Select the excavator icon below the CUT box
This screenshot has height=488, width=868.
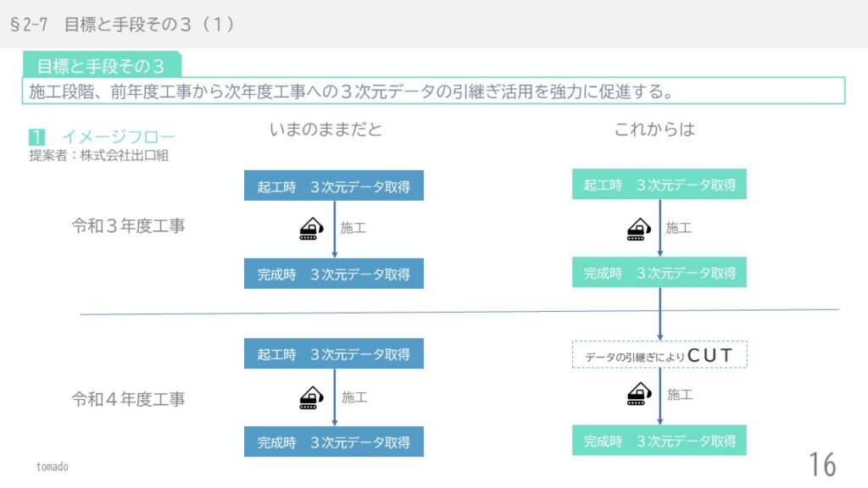pos(638,394)
